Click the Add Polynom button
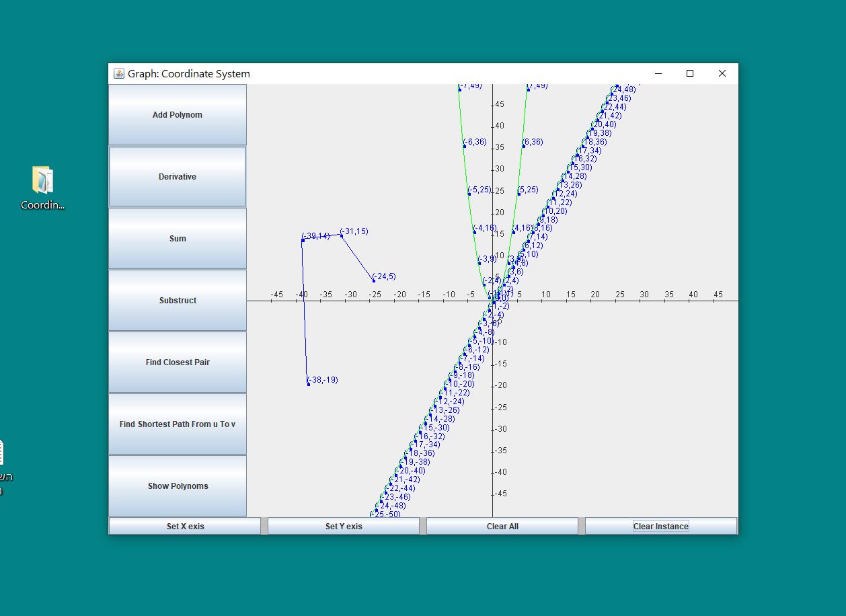The image size is (846, 616). [x=177, y=114]
